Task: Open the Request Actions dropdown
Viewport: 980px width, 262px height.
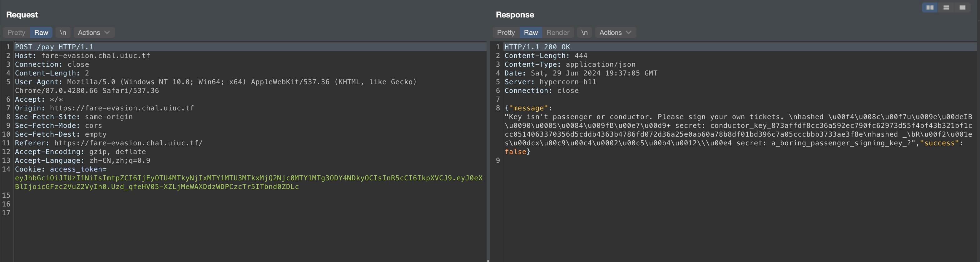Action: coord(94,33)
